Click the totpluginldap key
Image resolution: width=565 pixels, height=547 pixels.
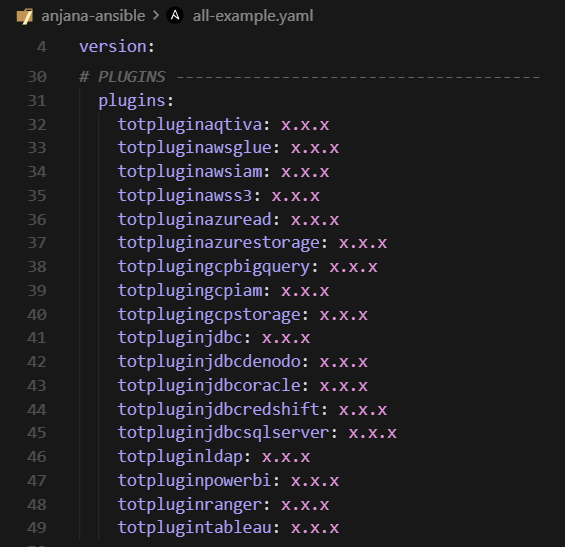pyautogui.click(x=180, y=457)
